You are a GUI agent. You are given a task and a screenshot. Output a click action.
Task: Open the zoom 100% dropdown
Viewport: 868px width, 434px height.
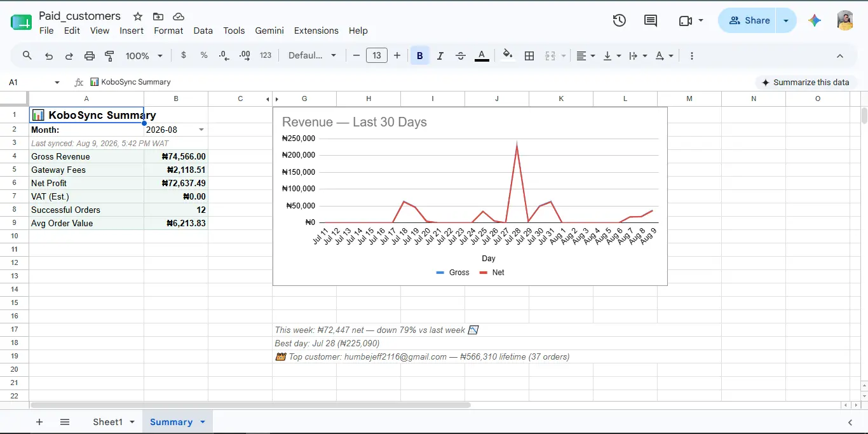[144, 56]
